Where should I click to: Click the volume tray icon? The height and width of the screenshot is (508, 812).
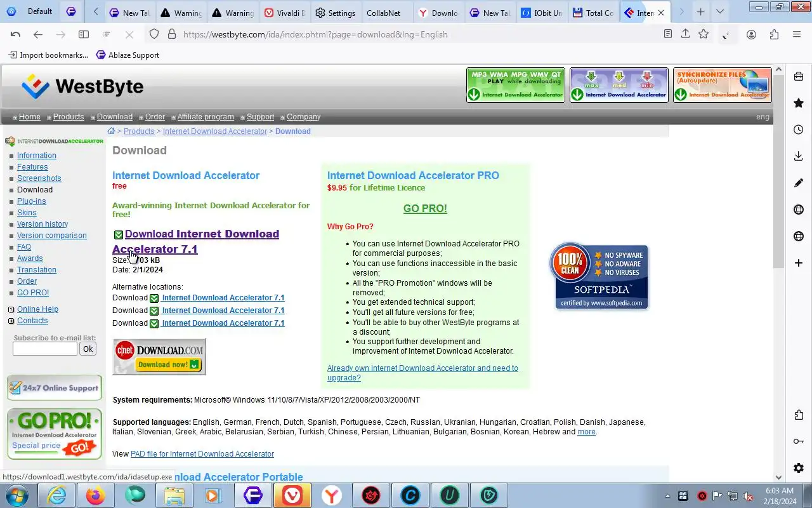(x=749, y=496)
